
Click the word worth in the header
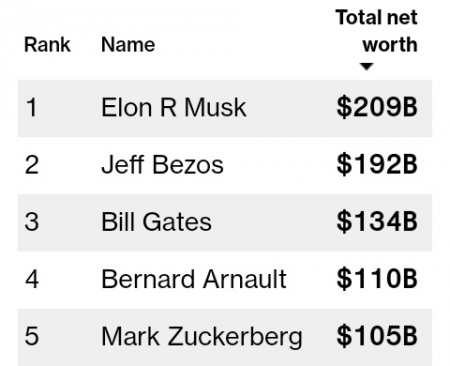pyautogui.click(x=390, y=45)
